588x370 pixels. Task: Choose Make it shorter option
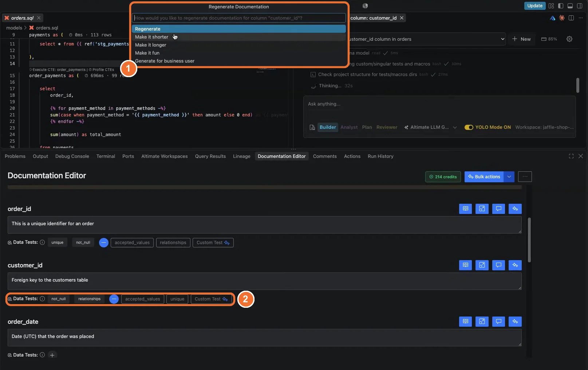(x=238, y=37)
